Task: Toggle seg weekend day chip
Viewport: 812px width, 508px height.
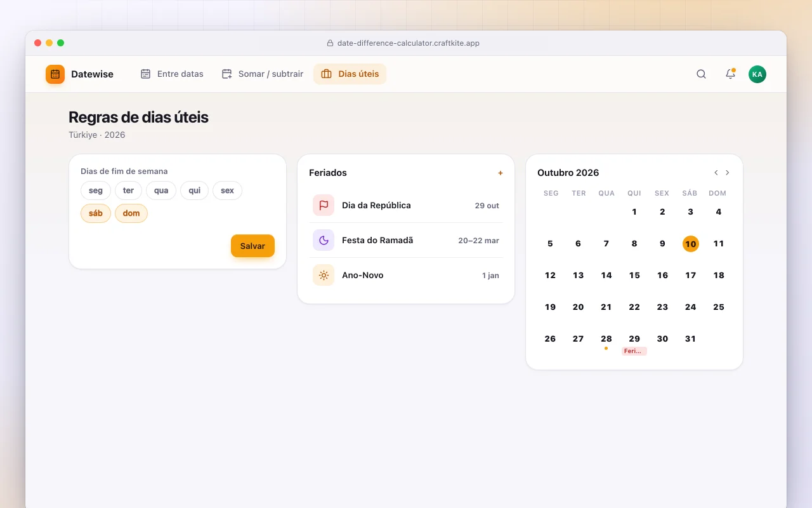Action: (96, 190)
